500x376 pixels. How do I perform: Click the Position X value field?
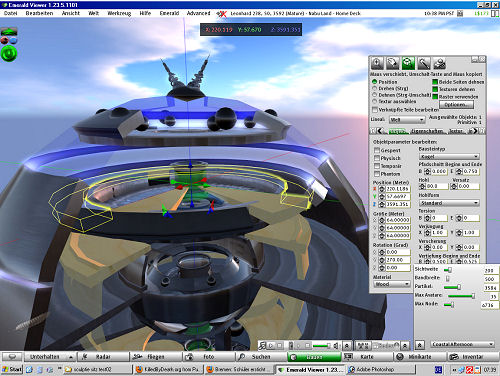[398, 189]
